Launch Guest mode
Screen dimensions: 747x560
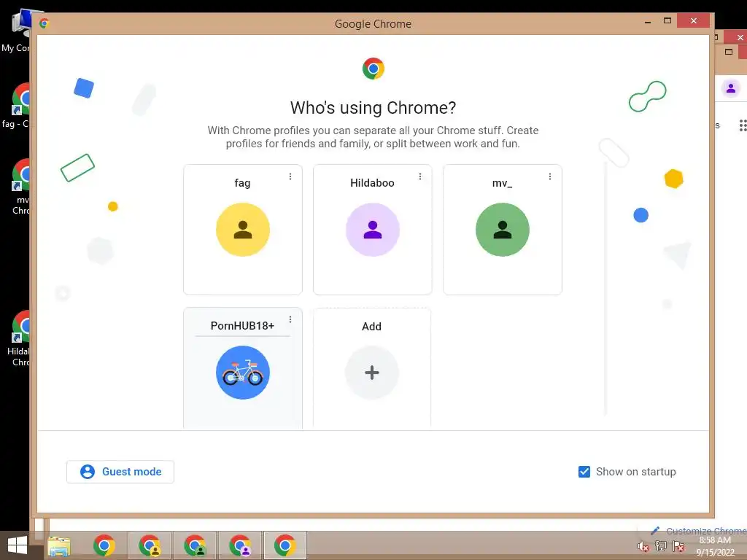(120, 472)
